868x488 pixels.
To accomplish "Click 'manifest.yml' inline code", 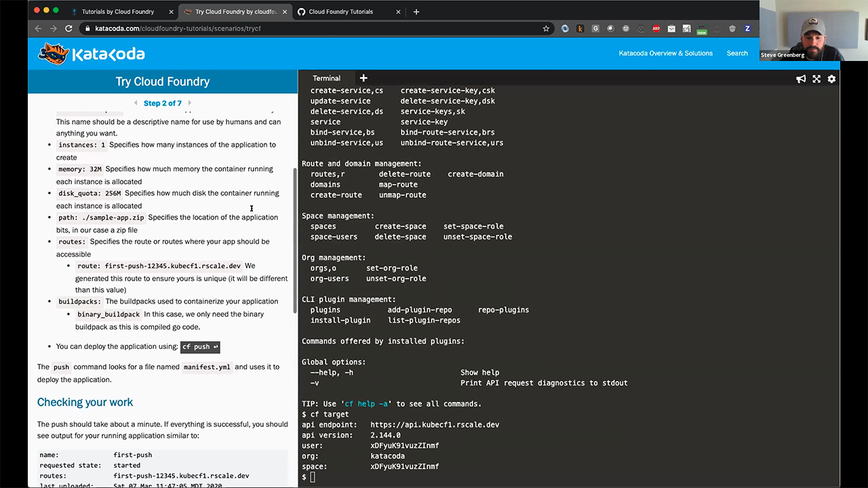I will click(x=207, y=367).
